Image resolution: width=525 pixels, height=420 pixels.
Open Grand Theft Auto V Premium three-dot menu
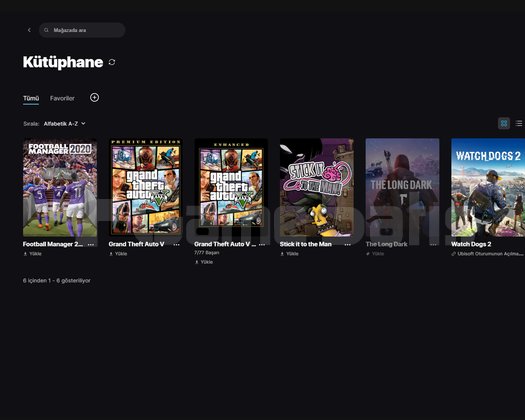tap(176, 245)
